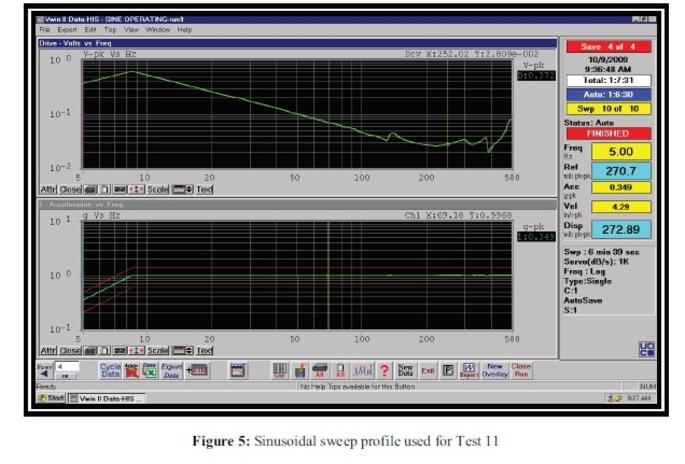Viewport: 685px width, 464px height.
Task: Click the Windows Start button
Action: pyautogui.click(x=52, y=398)
